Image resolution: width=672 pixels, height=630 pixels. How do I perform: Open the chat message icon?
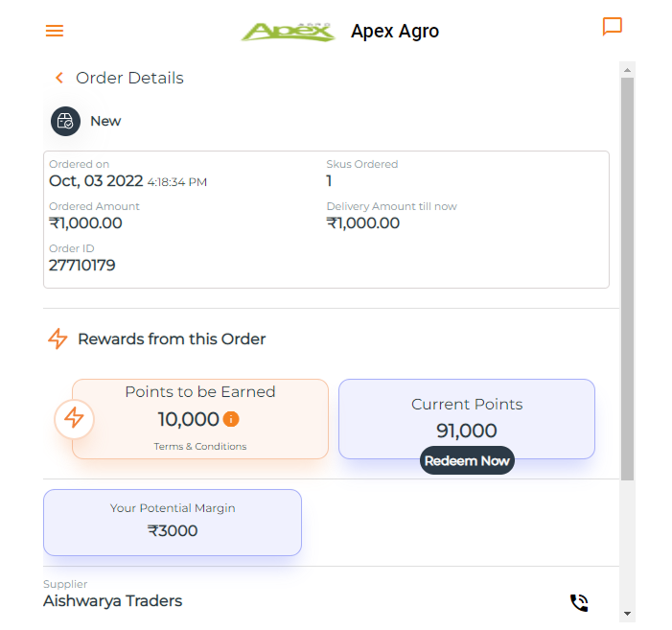pos(613,27)
